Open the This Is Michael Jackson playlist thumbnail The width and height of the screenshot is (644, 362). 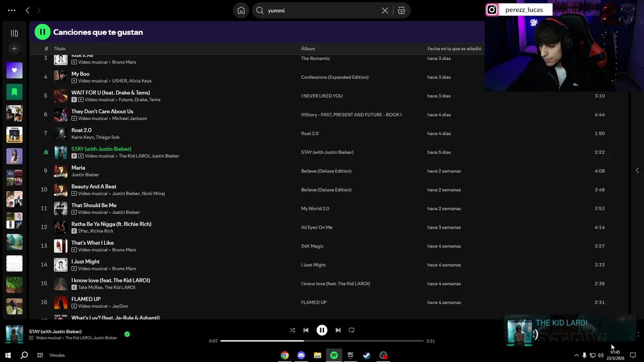pos(14,135)
